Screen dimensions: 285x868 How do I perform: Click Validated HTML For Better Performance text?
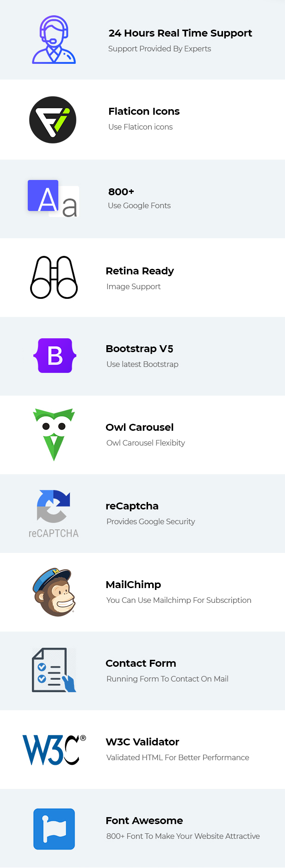(x=178, y=757)
